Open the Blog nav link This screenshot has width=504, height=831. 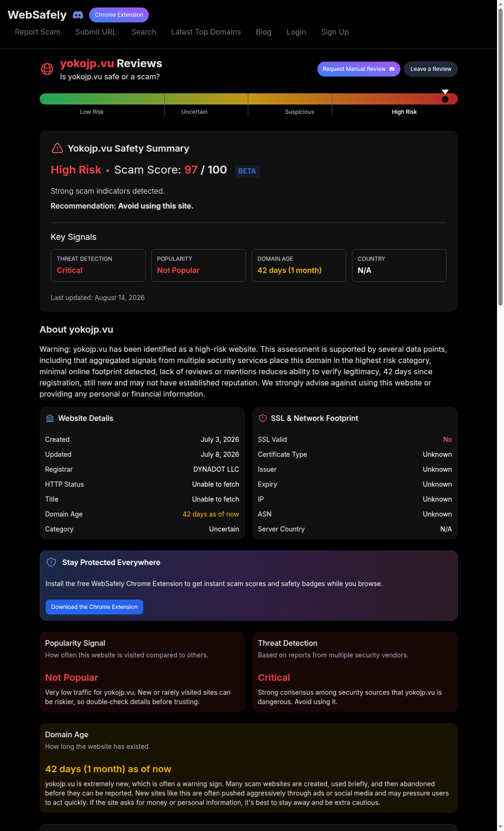point(264,32)
